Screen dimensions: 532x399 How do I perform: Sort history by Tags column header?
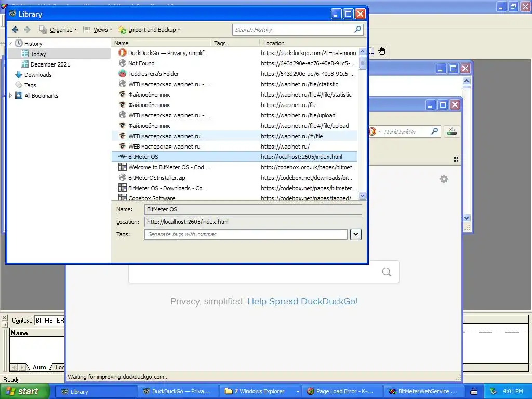(x=235, y=43)
